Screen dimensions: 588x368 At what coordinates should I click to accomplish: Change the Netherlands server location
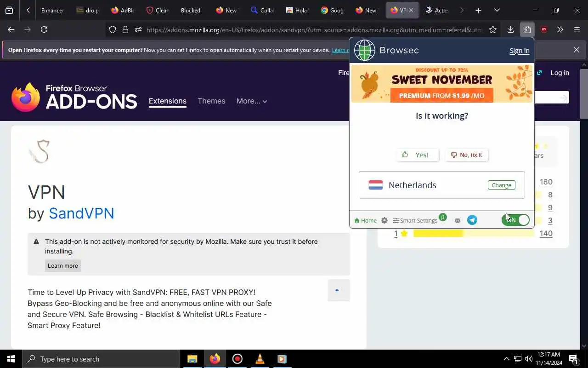pyautogui.click(x=501, y=185)
